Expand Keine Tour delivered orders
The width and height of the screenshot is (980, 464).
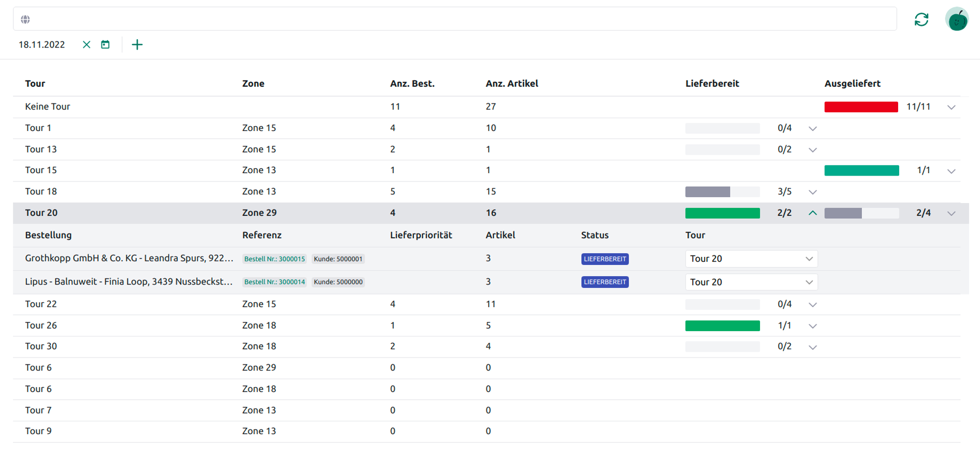tap(951, 107)
